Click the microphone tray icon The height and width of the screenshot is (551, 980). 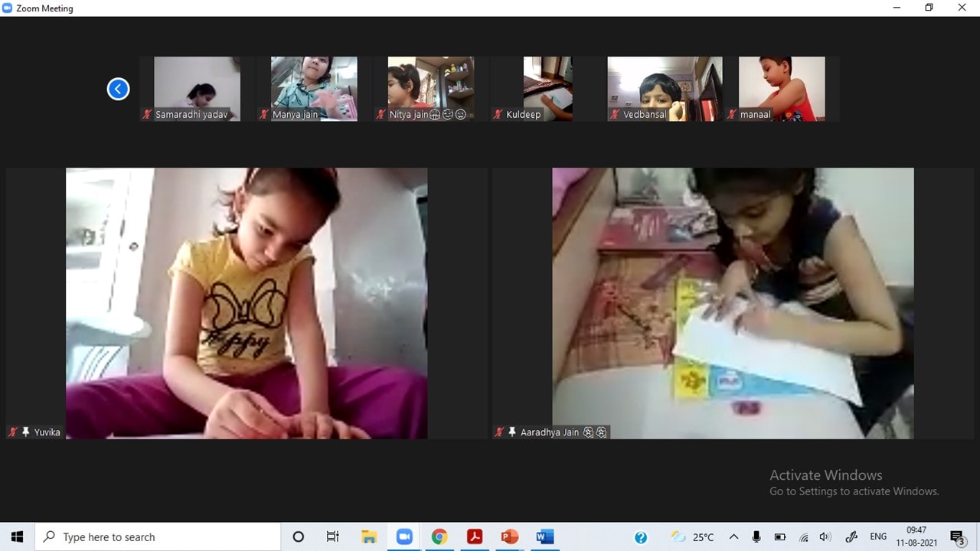(756, 537)
